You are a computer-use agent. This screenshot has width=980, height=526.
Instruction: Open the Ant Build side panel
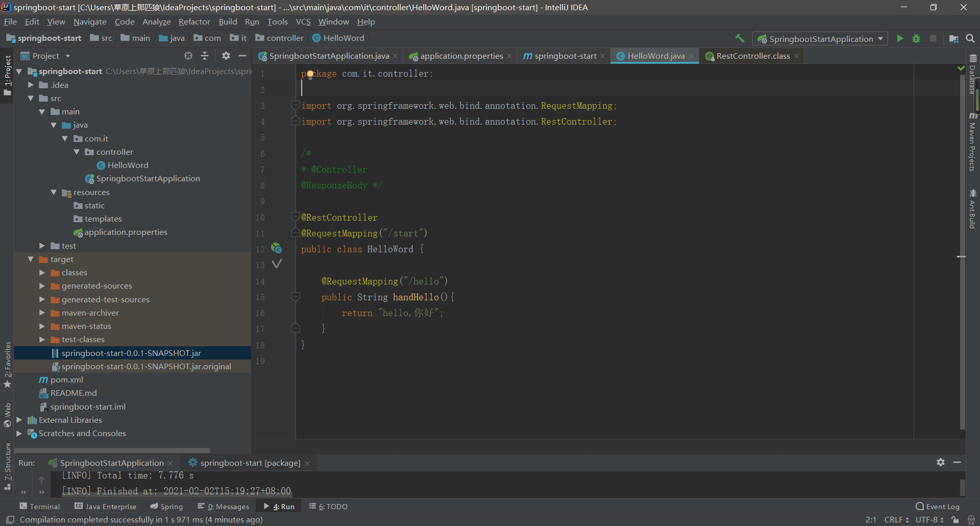pyautogui.click(x=973, y=209)
